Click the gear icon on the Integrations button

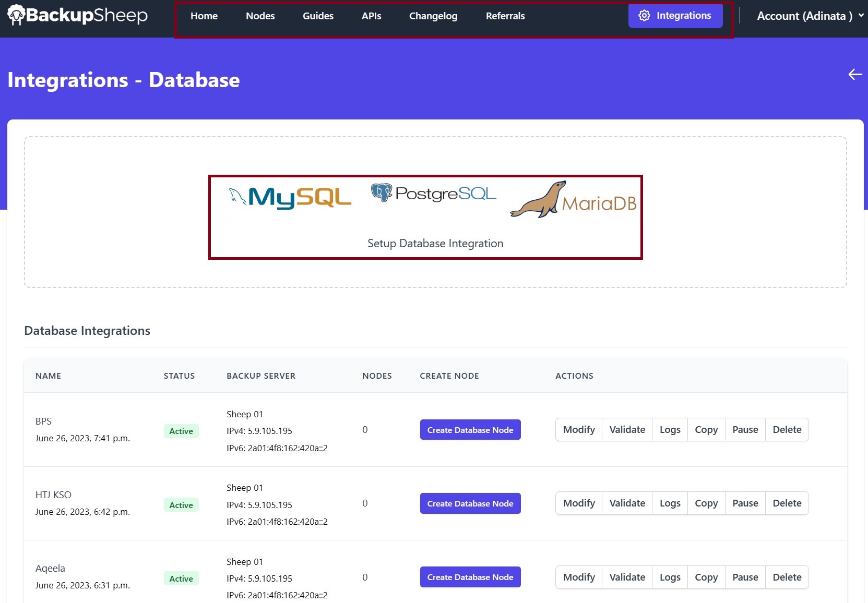pyautogui.click(x=645, y=16)
